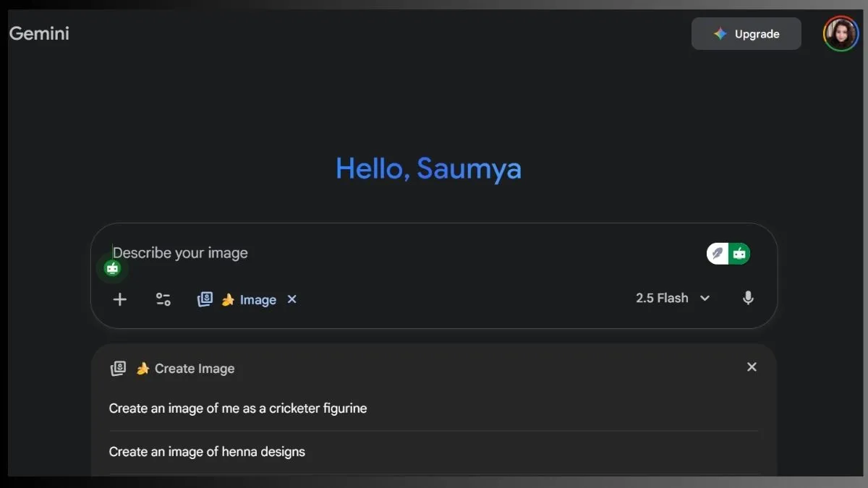Open the 2.5 Flash model dropdown
Screen dimensions: 868x488
point(662,297)
